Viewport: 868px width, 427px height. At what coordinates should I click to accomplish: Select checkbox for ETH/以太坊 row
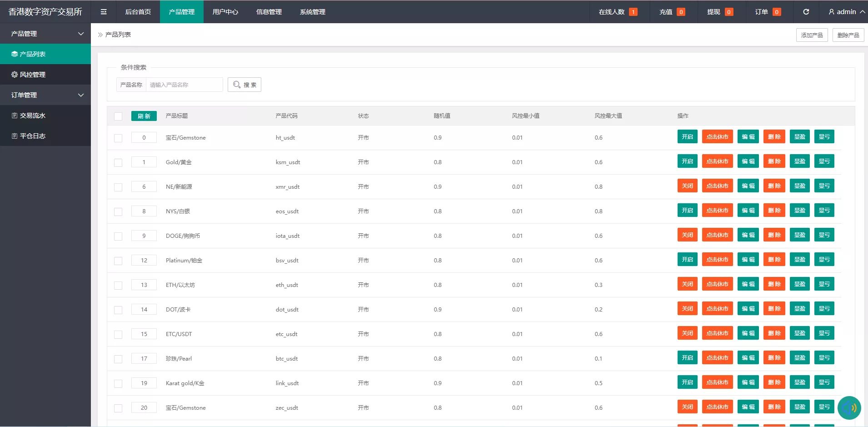click(x=118, y=286)
